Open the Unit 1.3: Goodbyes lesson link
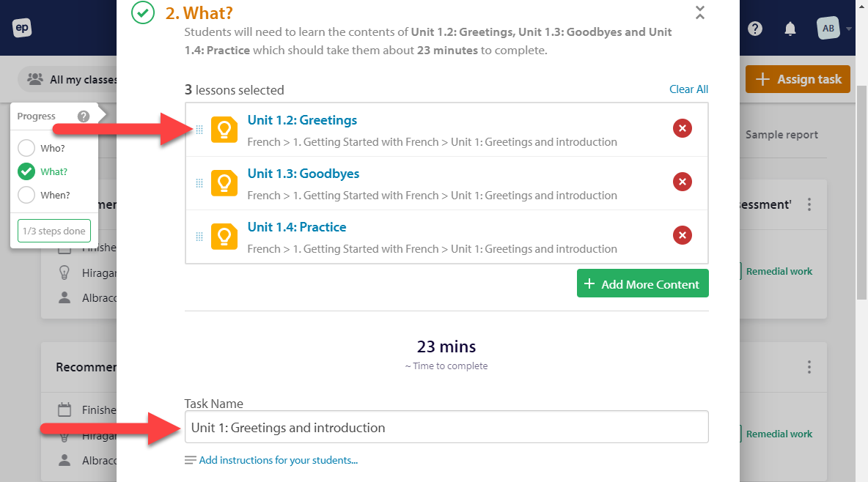The height and width of the screenshot is (482, 868). point(304,174)
